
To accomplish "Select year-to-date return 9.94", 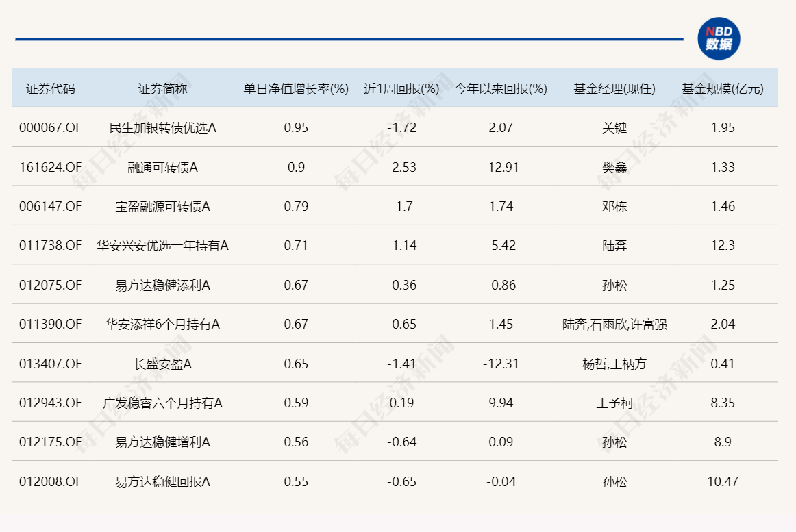I will click(x=501, y=403).
